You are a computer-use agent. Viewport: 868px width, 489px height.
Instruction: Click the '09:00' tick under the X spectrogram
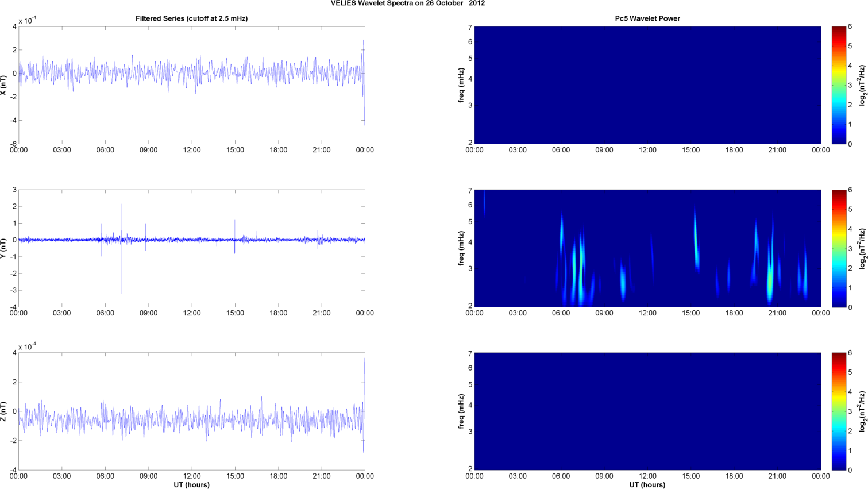(x=604, y=150)
